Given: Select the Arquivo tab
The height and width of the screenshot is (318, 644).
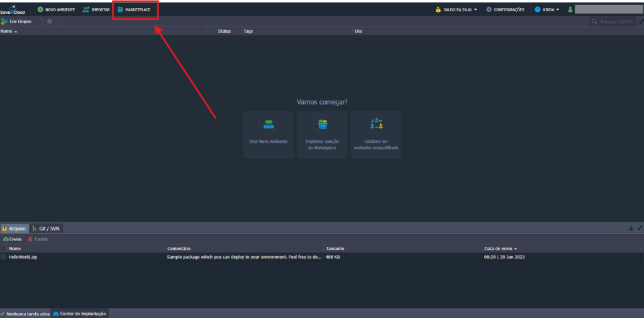Looking at the screenshot, I should [14, 228].
